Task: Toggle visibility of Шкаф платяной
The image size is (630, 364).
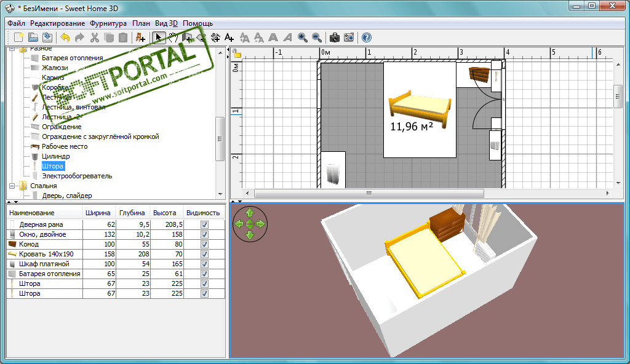Action: click(x=204, y=264)
